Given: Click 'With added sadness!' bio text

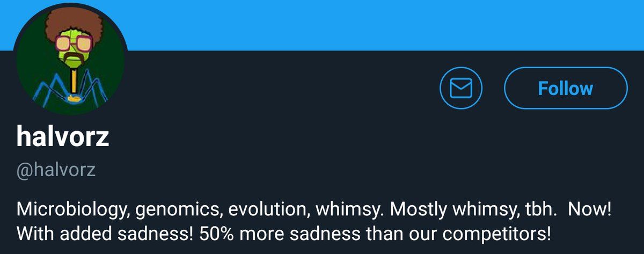Looking at the screenshot, I should [x=90, y=235].
